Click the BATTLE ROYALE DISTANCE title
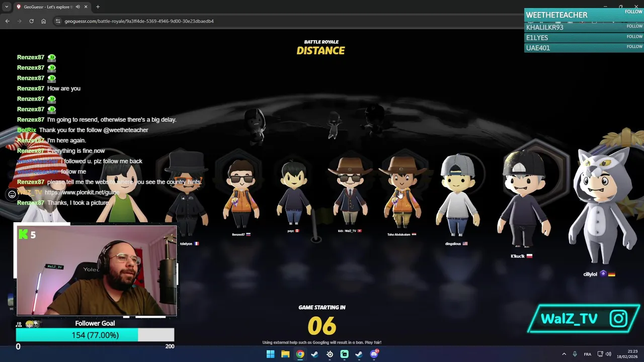Image resolution: width=644 pixels, height=362 pixels. tap(321, 48)
